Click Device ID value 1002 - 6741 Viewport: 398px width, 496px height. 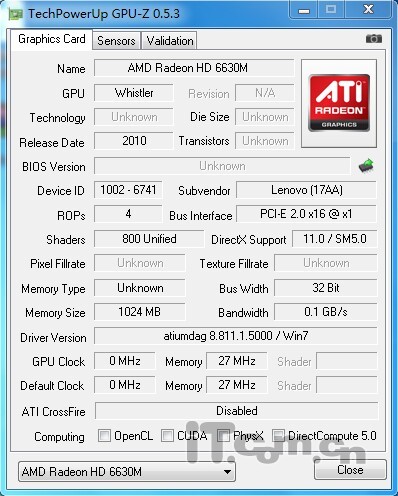pos(128,190)
